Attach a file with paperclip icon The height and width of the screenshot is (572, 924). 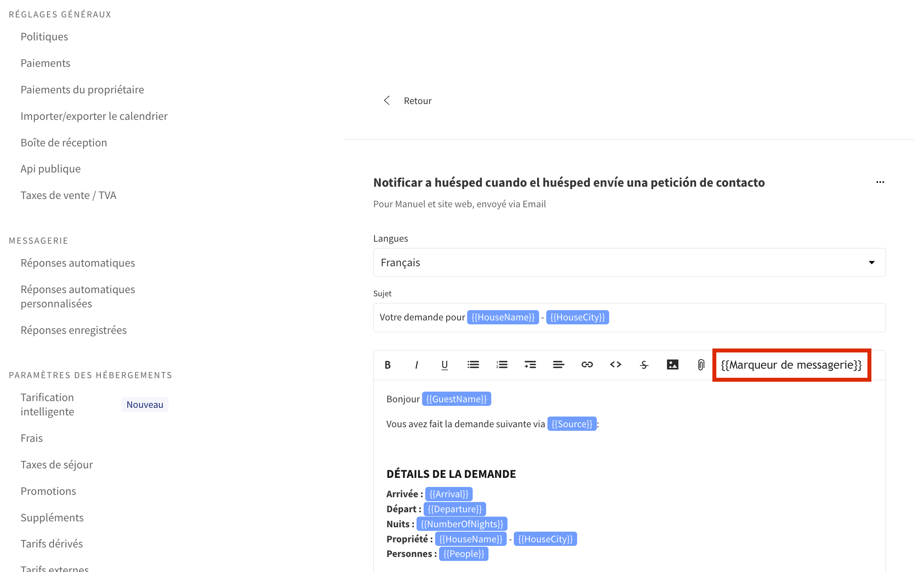pyautogui.click(x=701, y=365)
